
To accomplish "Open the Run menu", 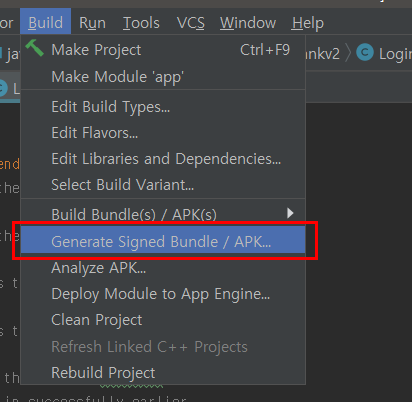I will [x=92, y=23].
